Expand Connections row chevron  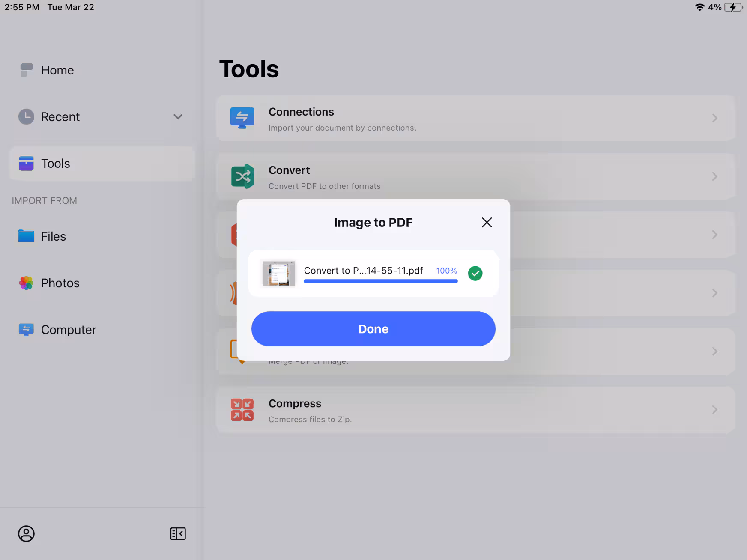(714, 118)
